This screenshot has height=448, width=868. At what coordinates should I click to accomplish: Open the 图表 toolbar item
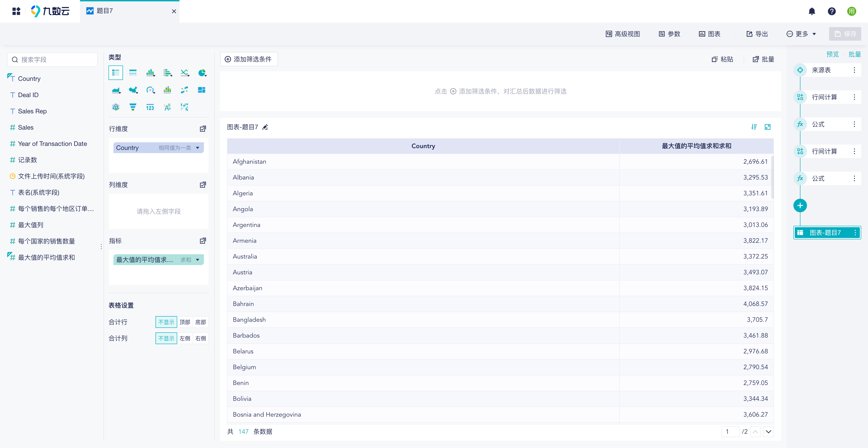[x=710, y=34]
